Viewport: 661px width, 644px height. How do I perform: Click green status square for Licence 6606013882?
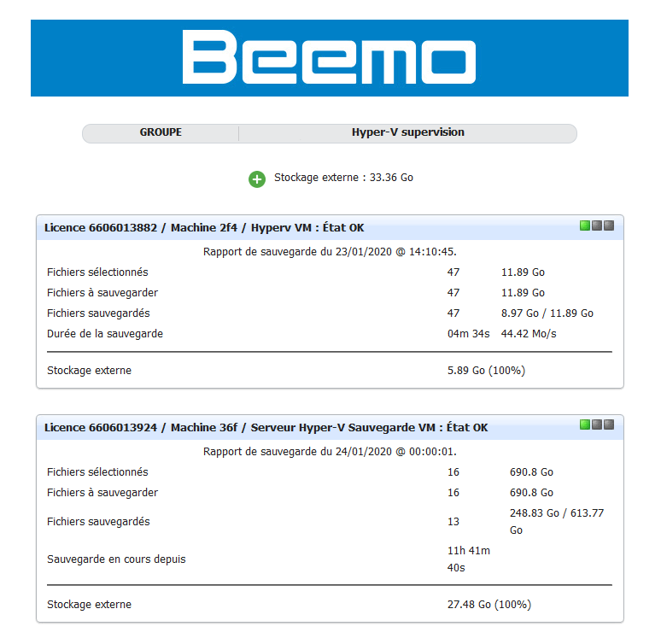(585, 225)
